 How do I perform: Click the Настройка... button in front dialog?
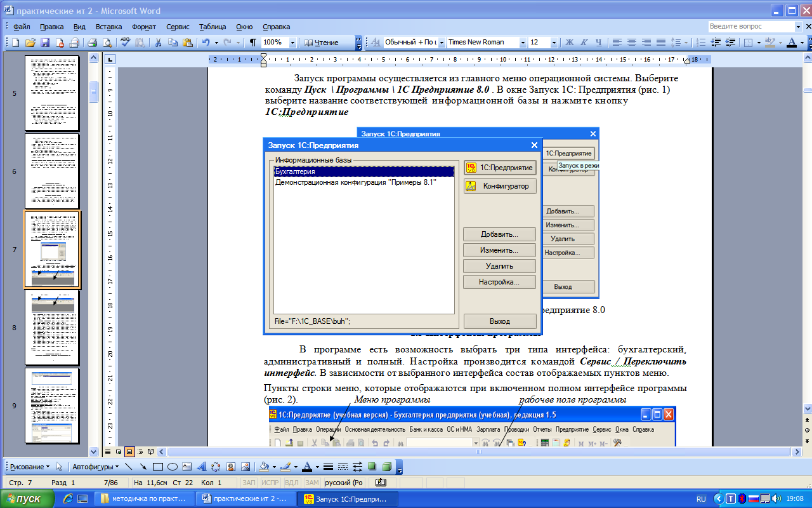coord(500,282)
